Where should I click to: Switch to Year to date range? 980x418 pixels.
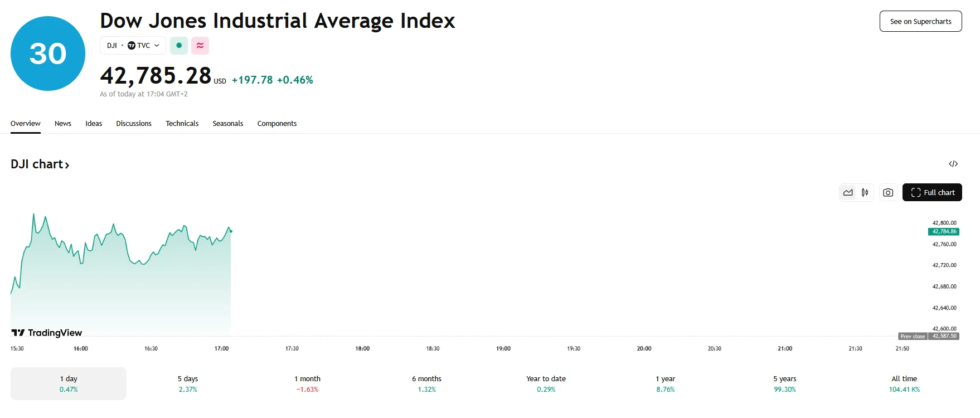546,383
